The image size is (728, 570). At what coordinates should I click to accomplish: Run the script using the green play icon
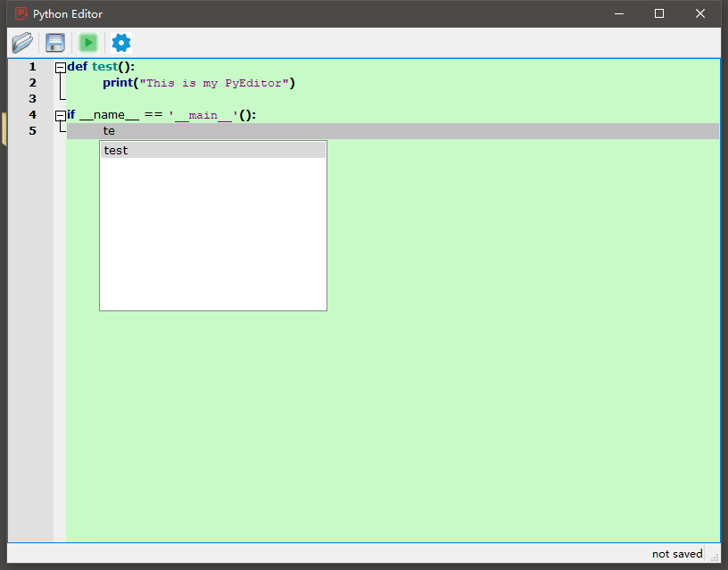click(87, 42)
